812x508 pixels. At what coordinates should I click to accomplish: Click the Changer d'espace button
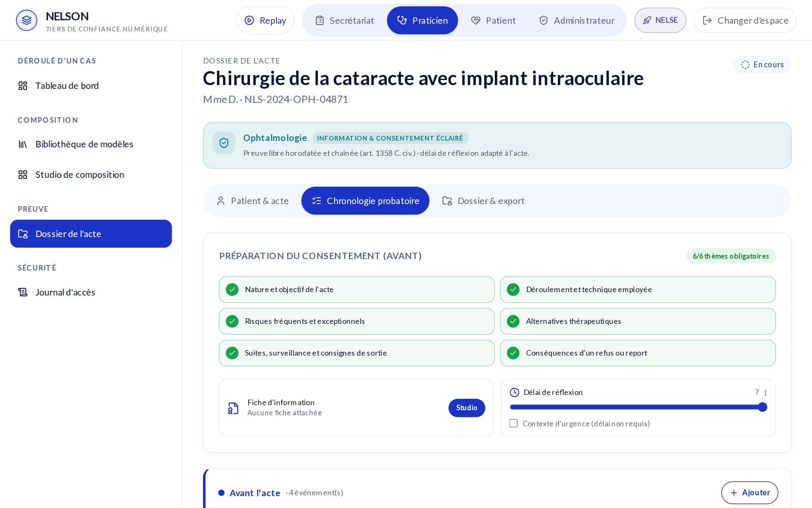(745, 20)
